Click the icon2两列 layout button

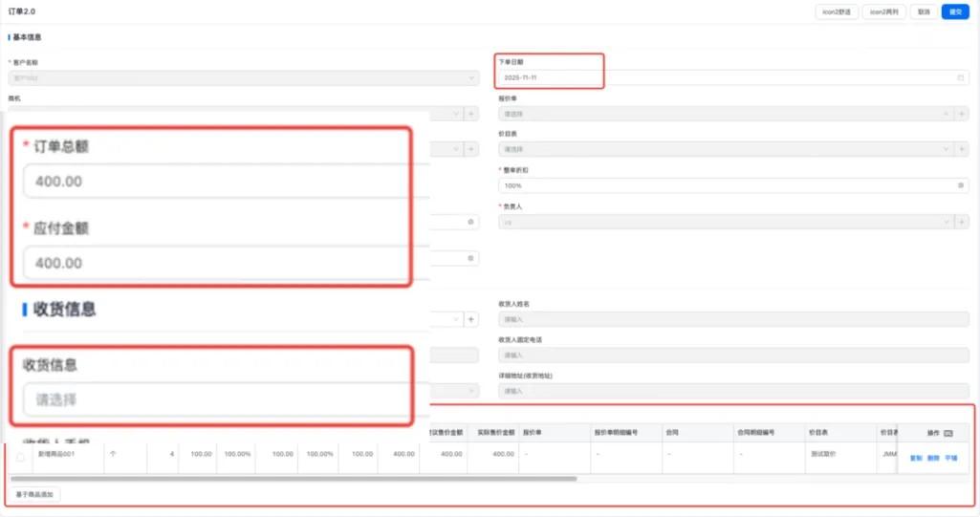pyautogui.click(x=882, y=12)
